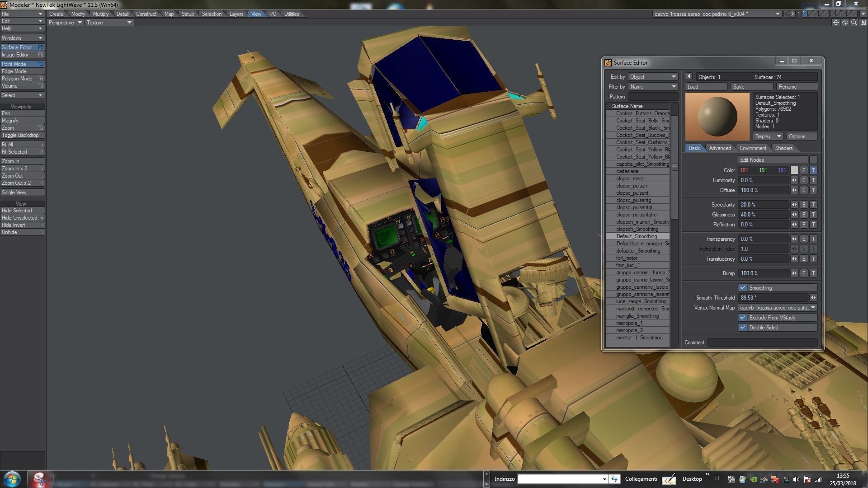
Task: Click Smooth Threshold arrows spinner
Action: click(813, 298)
